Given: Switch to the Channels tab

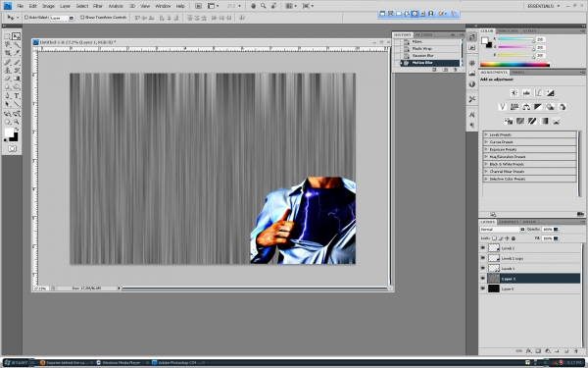Looking at the screenshot, I should [509, 222].
